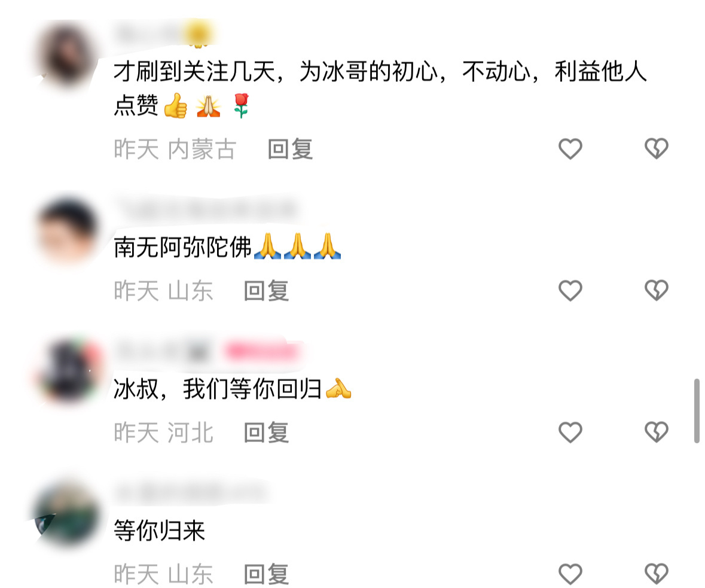Reply to the 内蒙古 comment

[290, 149]
